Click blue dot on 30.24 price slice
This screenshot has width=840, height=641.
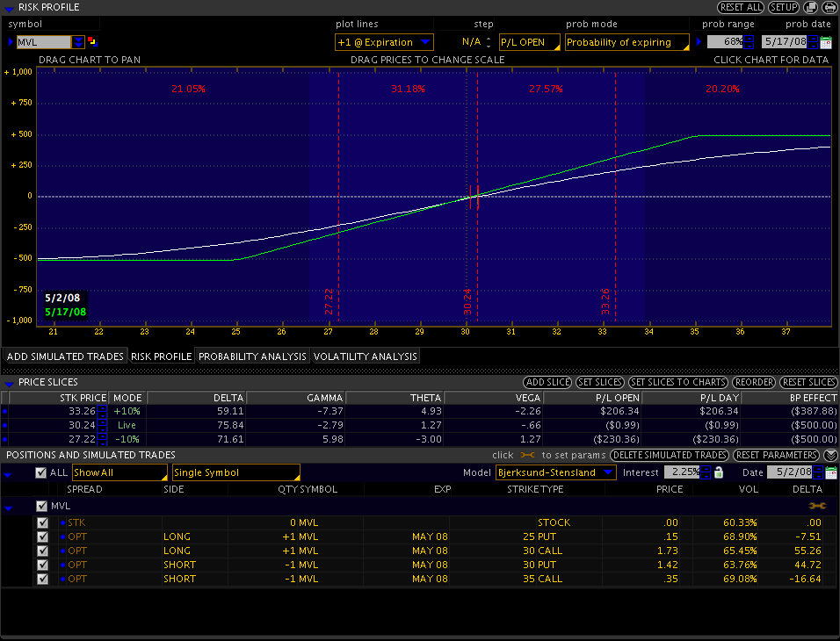click(x=4, y=425)
